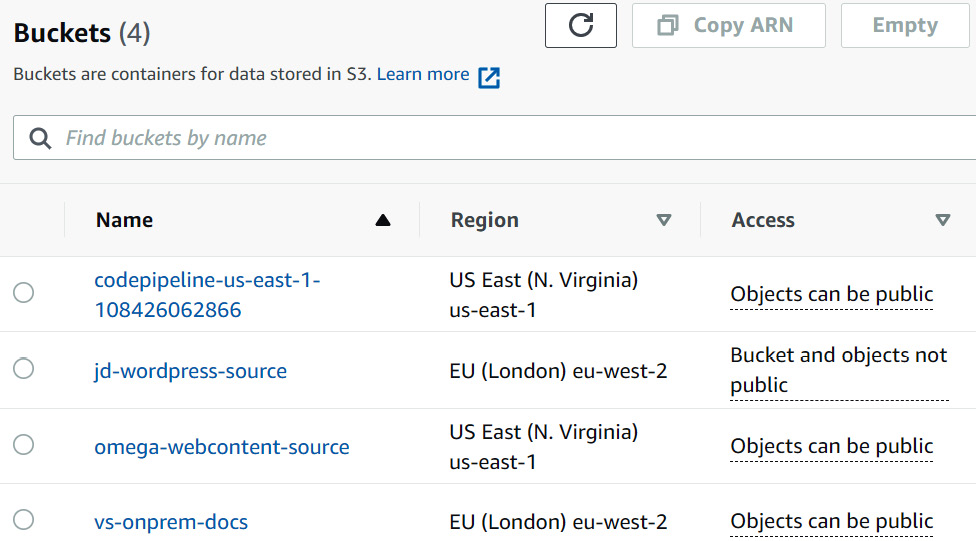Click the Buckets (4) heading
976x541 pixels.
coord(82,33)
